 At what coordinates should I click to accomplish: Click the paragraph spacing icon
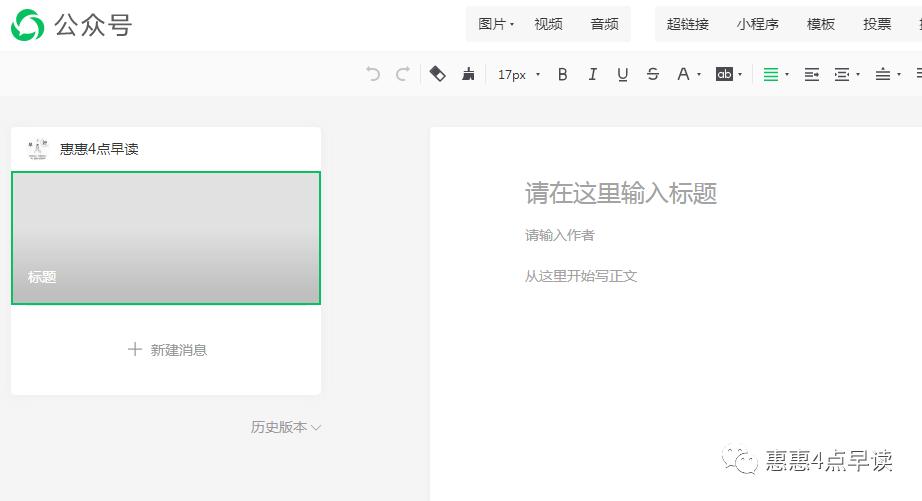click(883, 75)
